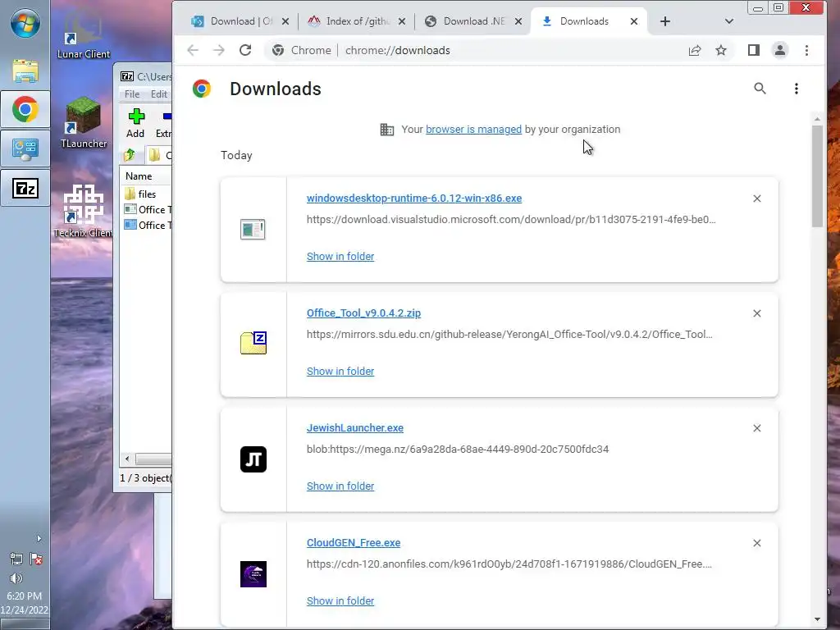This screenshot has width=840, height=630.
Task: Go up one folder in 7-Zip
Action: coord(130,155)
